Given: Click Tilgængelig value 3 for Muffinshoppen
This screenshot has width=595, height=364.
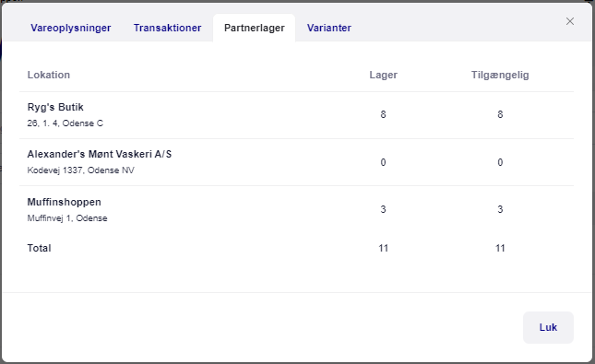Looking at the screenshot, I should click(500, 209).
